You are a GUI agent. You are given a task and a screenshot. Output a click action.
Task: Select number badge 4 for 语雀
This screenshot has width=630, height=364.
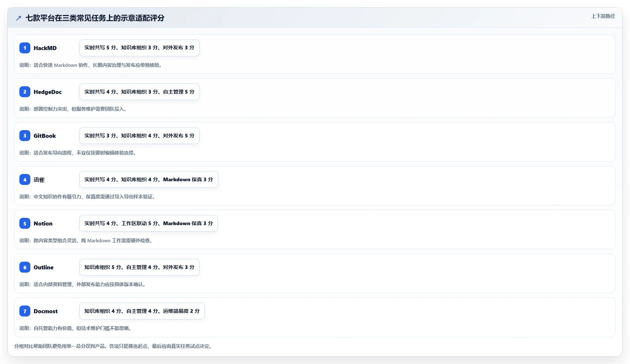(x=25, y=179)
